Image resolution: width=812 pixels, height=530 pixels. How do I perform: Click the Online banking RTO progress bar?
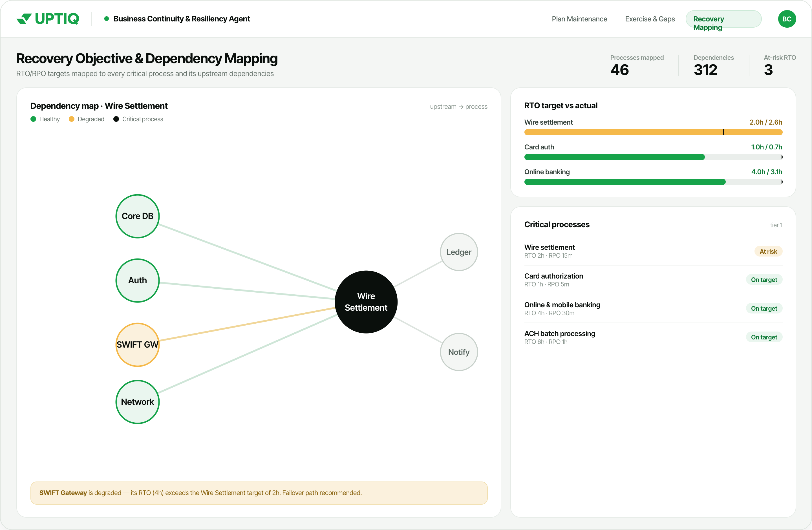[653, 182]
